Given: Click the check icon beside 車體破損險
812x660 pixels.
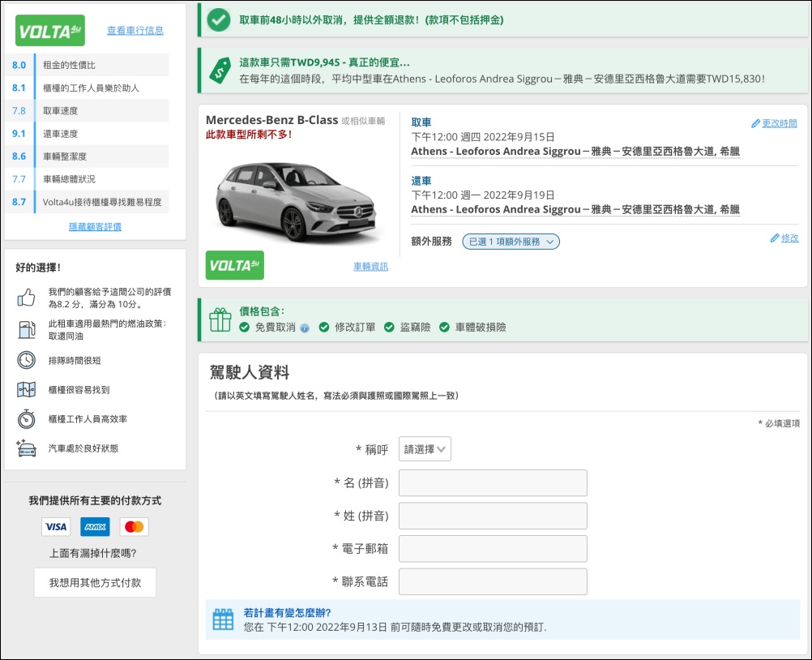Looking at the screenshot, I should point(444,327).
